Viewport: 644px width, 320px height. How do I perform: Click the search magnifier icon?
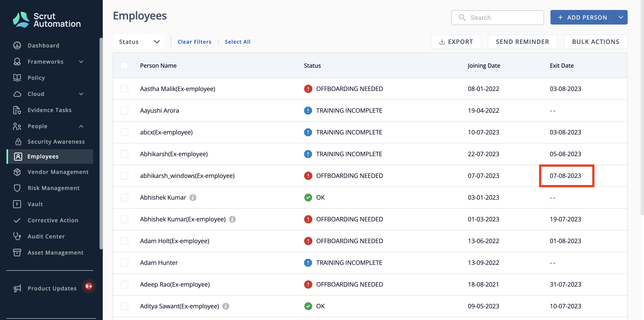462,17
